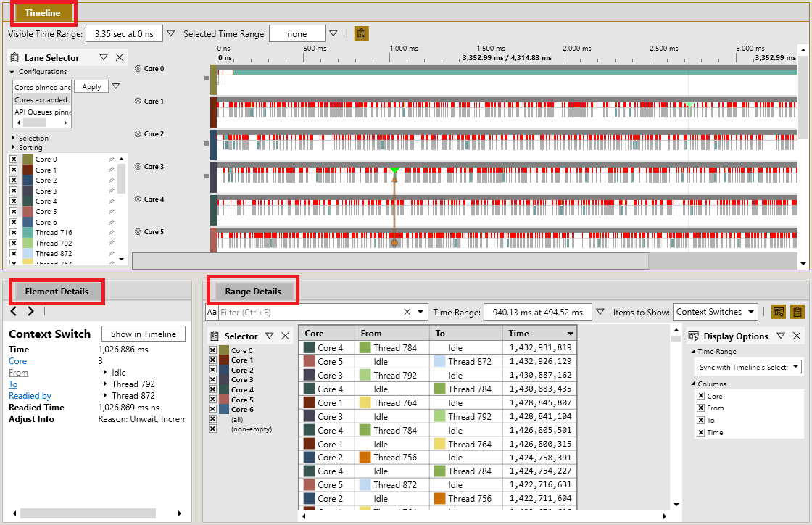812x525 pixels.
Task: Click the Lane Selector panel clipboard icon
Action: tap(14, 57)
